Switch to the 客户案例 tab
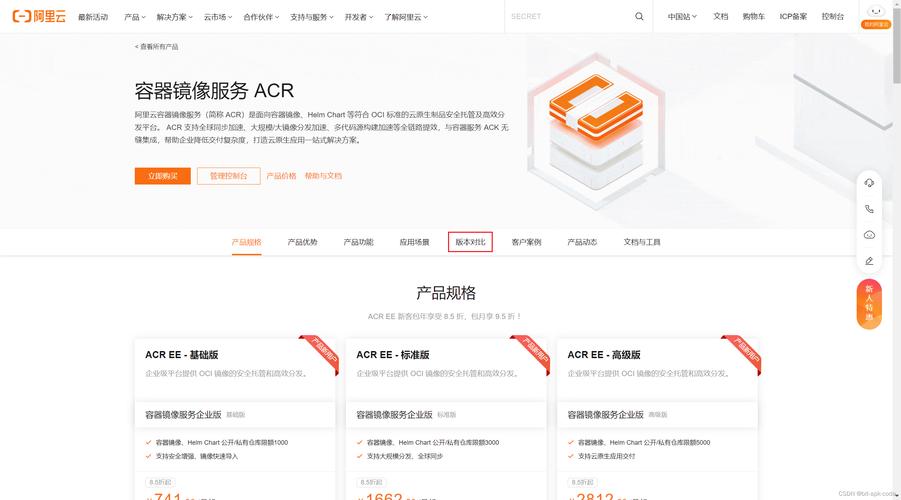901x500 pixels. click(x=526, y=242)
